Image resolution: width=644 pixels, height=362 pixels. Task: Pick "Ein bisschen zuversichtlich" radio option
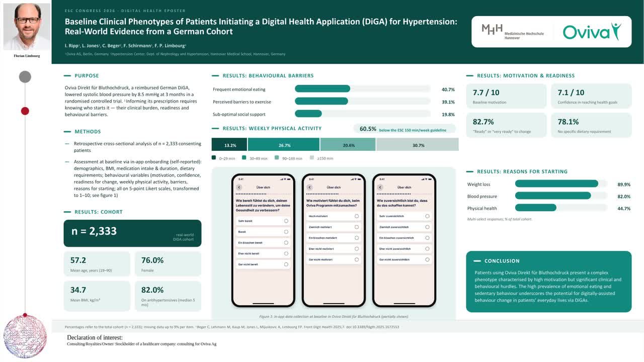[x=427, y=238]
